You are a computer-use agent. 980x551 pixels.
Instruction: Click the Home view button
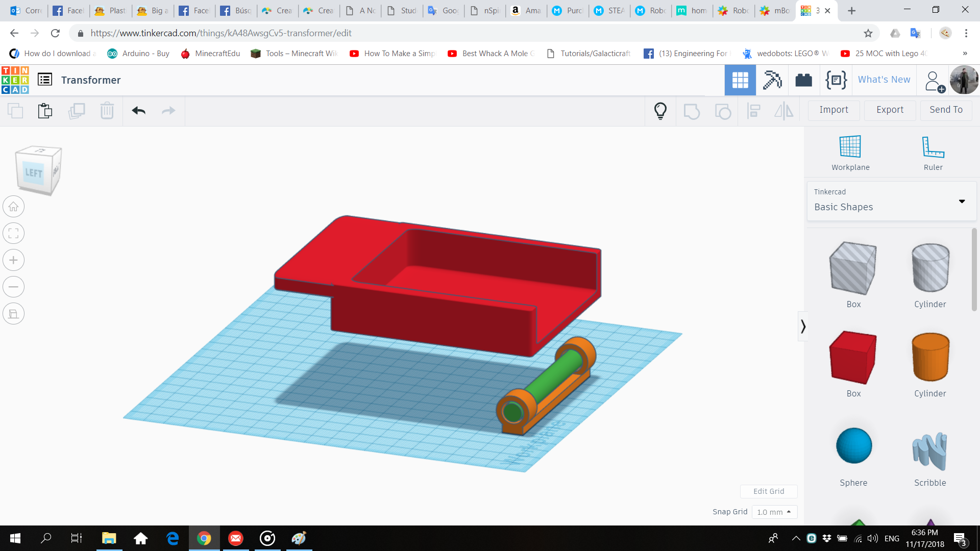pos(14,207)
